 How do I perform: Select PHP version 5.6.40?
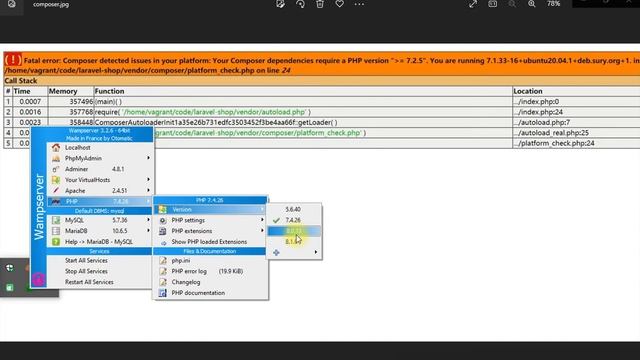pyautogui.click(x=294, y=209)
